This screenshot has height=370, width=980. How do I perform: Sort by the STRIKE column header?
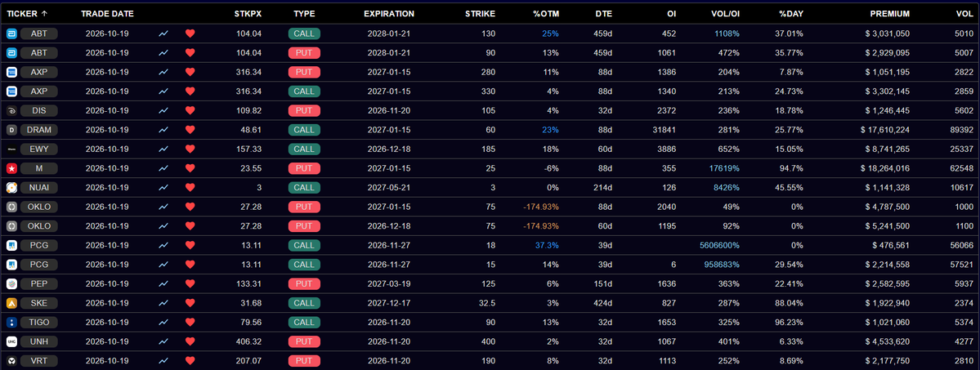pos(481,13)
